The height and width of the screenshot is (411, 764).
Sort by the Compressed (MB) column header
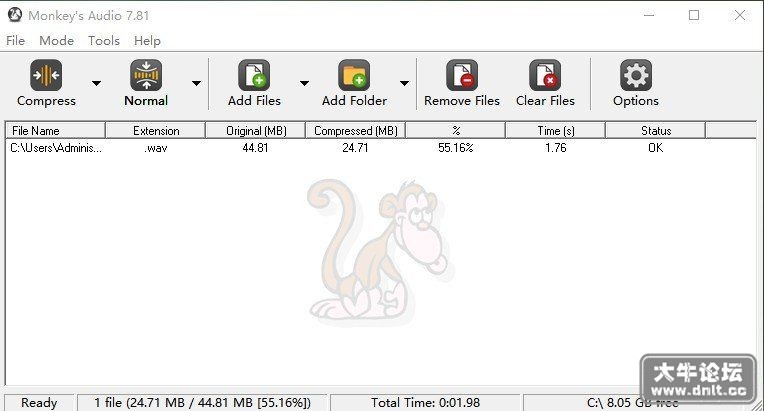point(356,131)
